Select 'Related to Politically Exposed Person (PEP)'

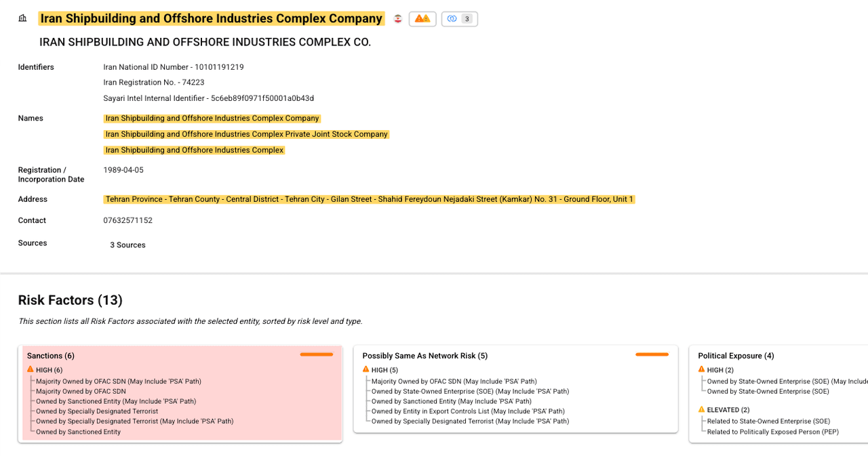763,432
